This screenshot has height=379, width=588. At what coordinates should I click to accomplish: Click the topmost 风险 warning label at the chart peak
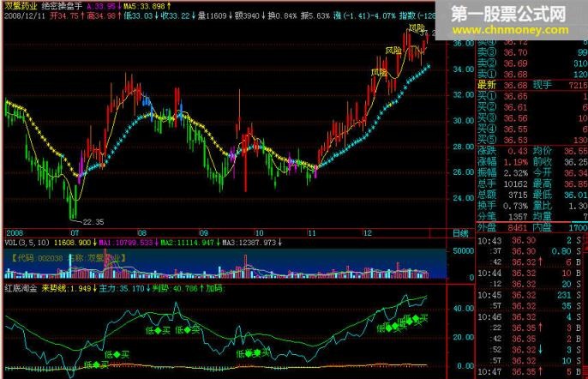(x=417, y=27)
